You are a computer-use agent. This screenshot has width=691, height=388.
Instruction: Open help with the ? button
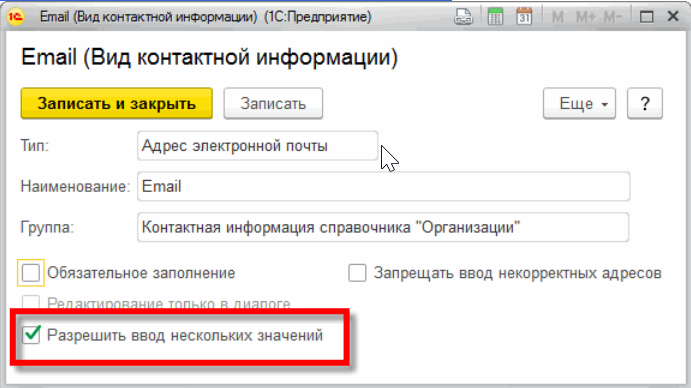[x=645, y=103]
